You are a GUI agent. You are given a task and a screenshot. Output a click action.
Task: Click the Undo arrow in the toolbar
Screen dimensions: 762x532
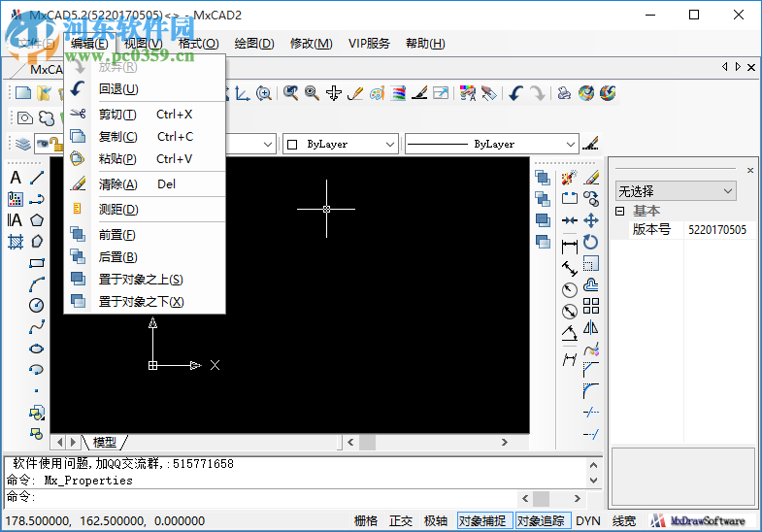coord(516,93)
